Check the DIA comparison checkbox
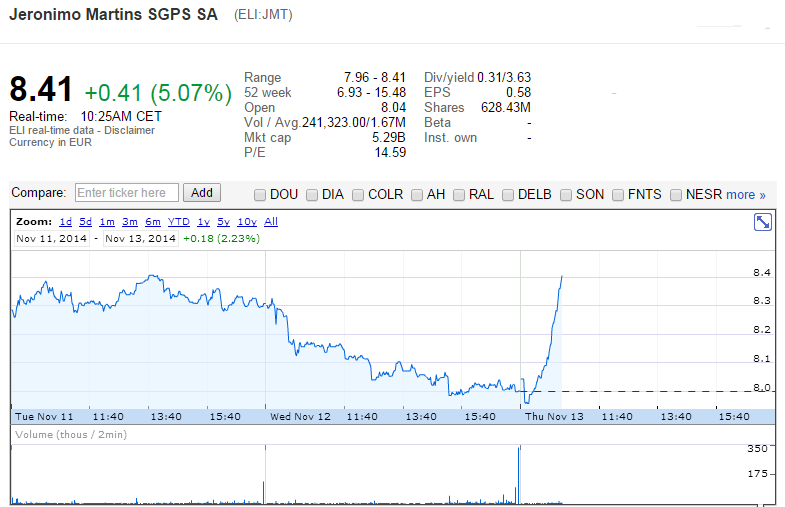 click(x=312, y=195)
